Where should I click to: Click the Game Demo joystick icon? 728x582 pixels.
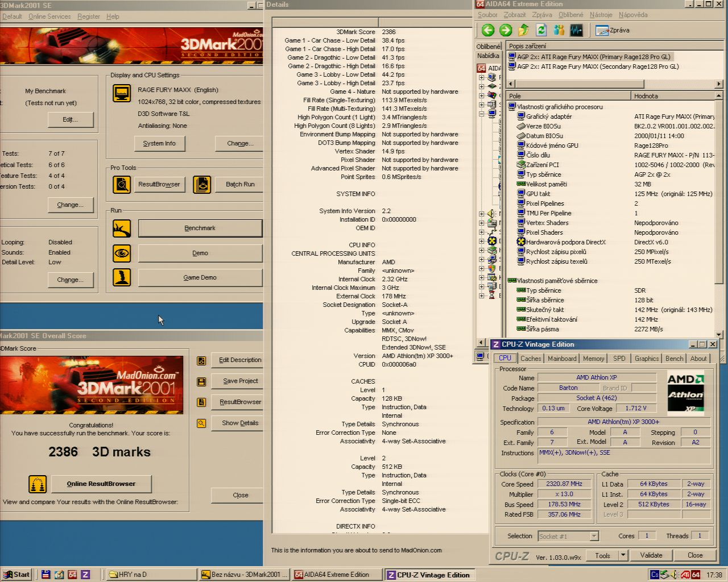click(122, 277)
